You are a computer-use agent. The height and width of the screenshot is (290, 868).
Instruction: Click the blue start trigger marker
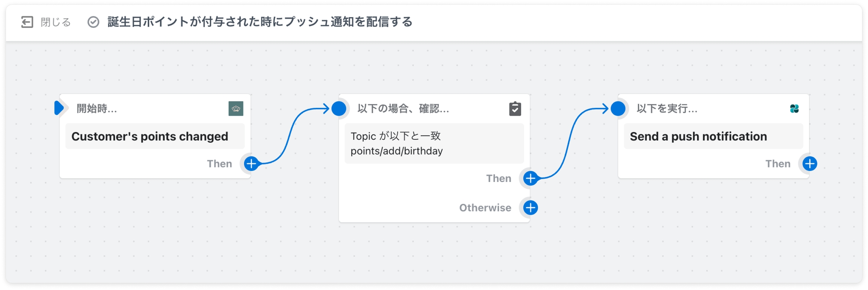pyautogui.click(x=59, y=108)
